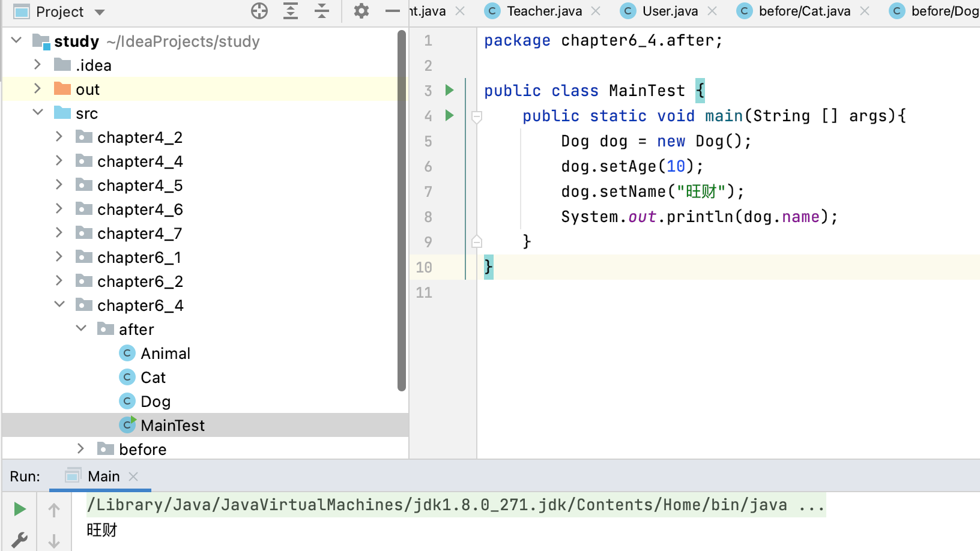Click Expand All icon in Project toolbar
980x551 pixels.
[x=291, y=11]
